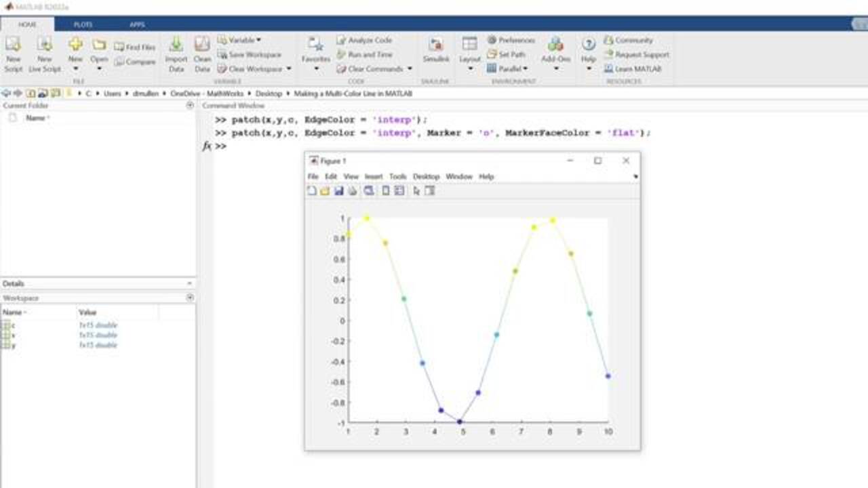This screenshot has height=488, width=868.
Task: Open Preferences in Environment section
Action: (x=492, y=41)
